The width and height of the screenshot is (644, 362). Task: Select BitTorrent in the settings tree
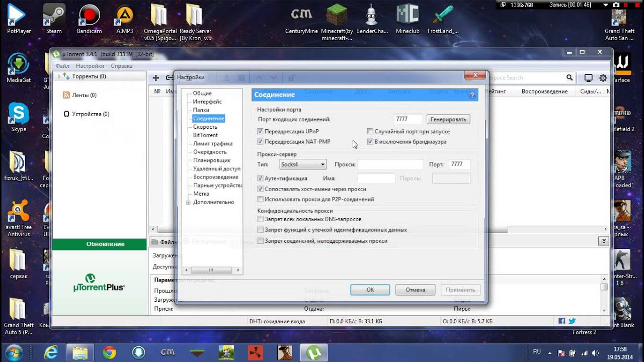(x=205, y=135)
